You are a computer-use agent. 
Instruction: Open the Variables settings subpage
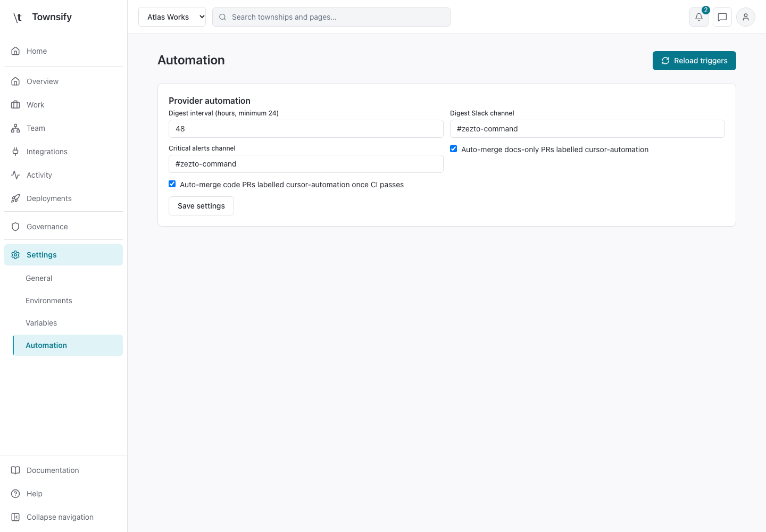68,323
